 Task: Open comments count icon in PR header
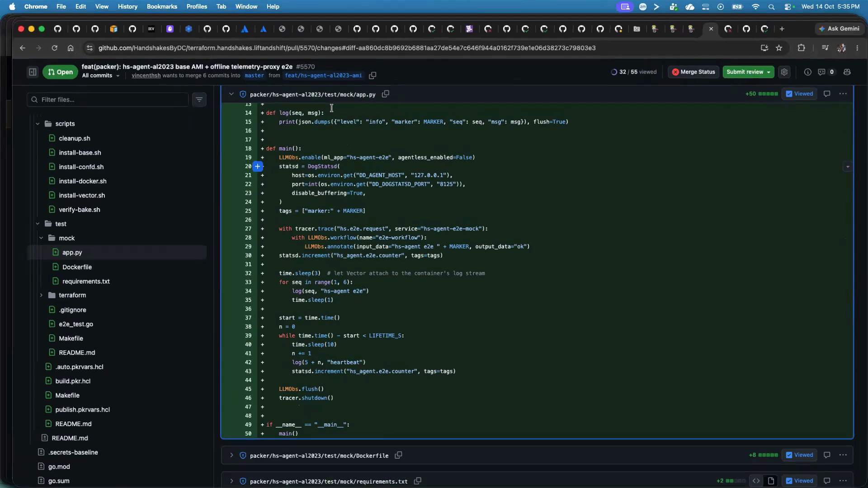tap(826, 72)
